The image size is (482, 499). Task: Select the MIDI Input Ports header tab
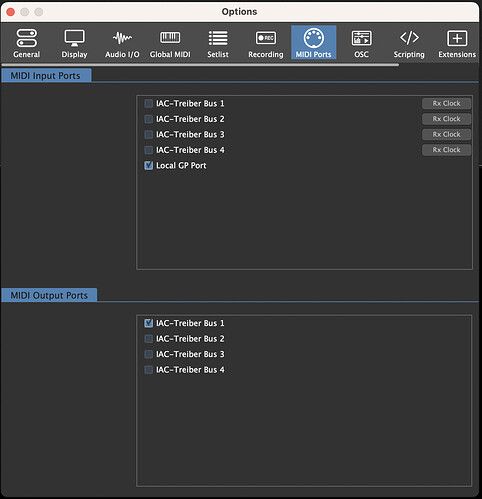(x=46, y=76)
